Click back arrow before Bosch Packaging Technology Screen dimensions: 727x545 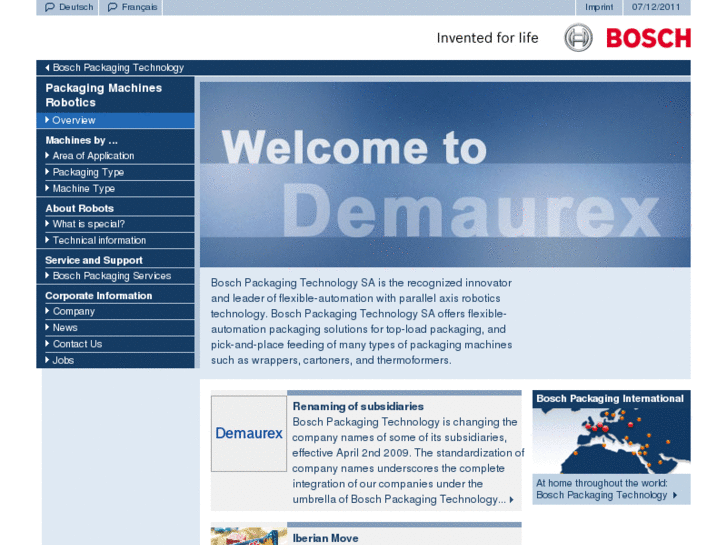tap(47, 68)
